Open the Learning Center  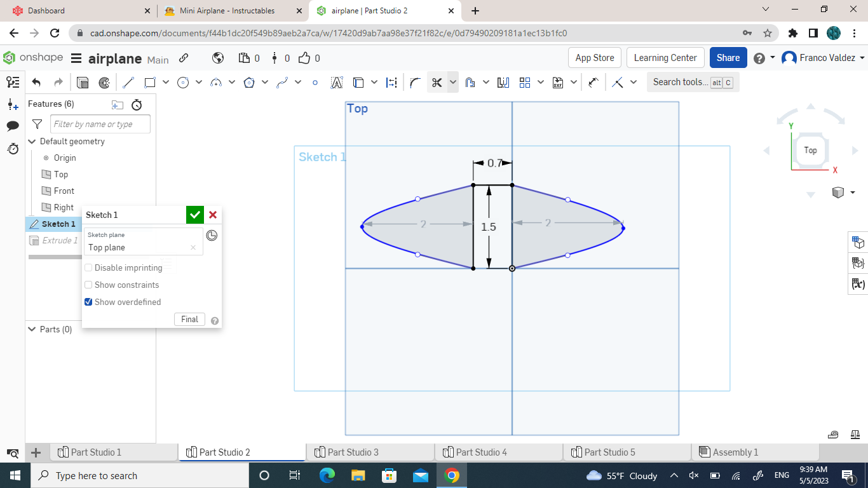(665, 57)
